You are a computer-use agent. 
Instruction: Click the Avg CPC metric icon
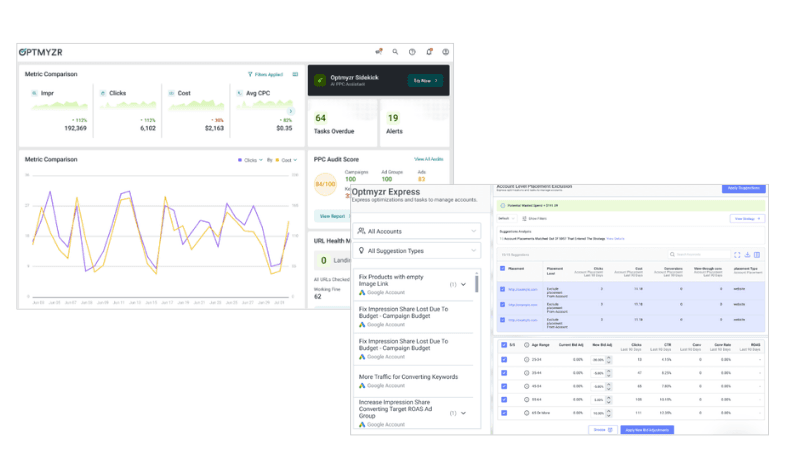coord(239,93)
